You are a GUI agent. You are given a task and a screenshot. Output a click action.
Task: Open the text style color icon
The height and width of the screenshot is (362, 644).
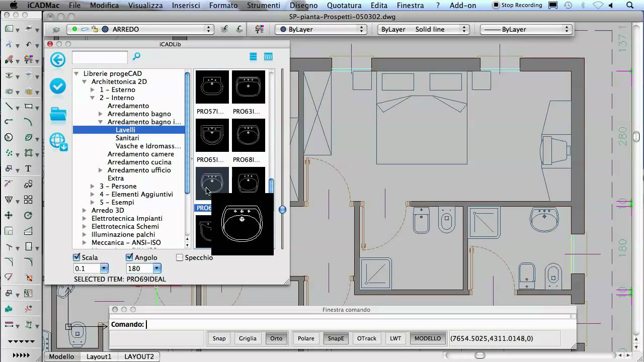(260, 29)
